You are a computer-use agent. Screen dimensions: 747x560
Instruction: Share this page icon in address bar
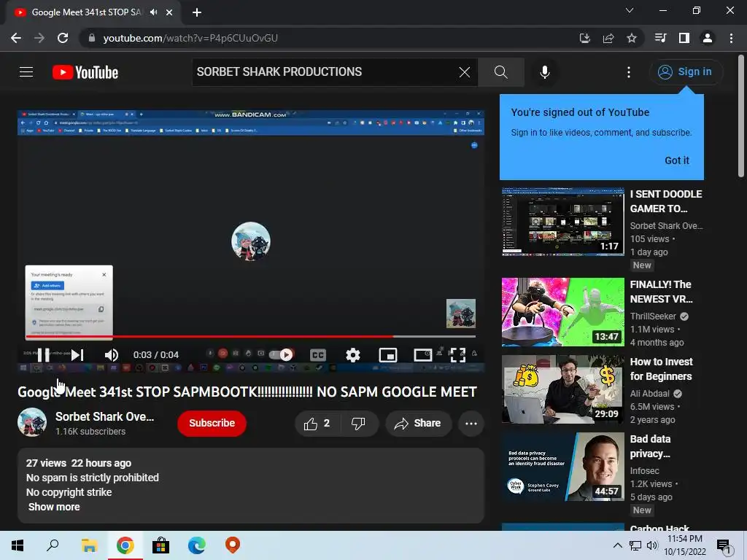click(x=608, y=38)
